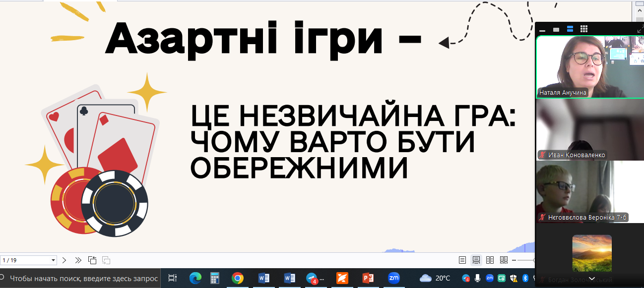Open PowerPoint from the taskbar
The width and height of the screenshot is (644, 288).
pyautogui.click(x=368, y=278)
